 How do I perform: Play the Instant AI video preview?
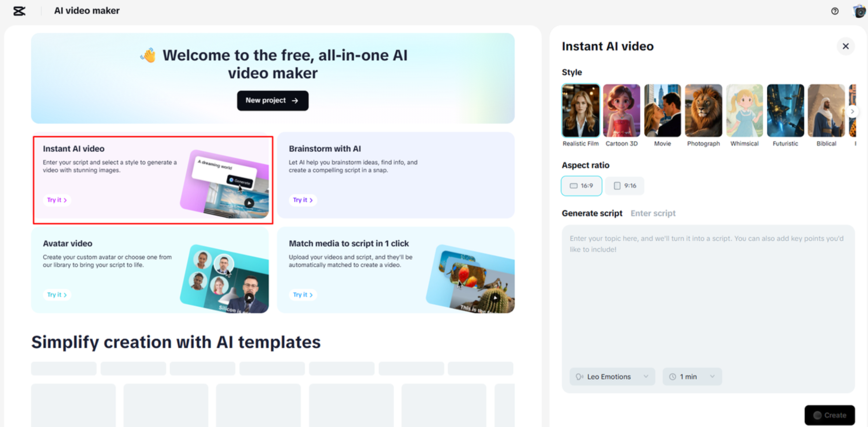coord(249,203)
